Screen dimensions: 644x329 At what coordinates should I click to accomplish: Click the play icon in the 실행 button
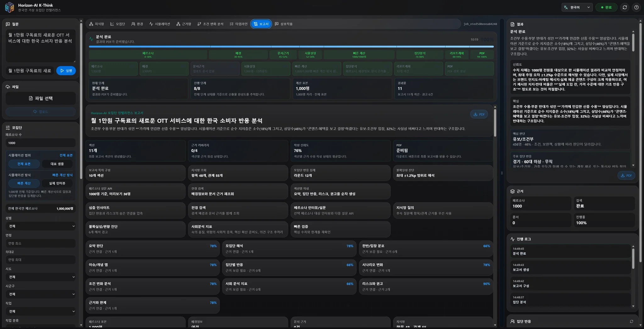pos(62,71)
